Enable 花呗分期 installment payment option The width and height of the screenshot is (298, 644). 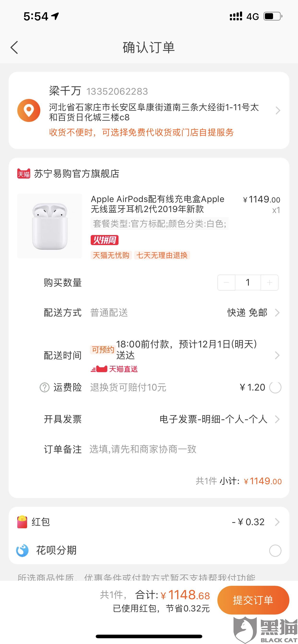pos(275,551)
